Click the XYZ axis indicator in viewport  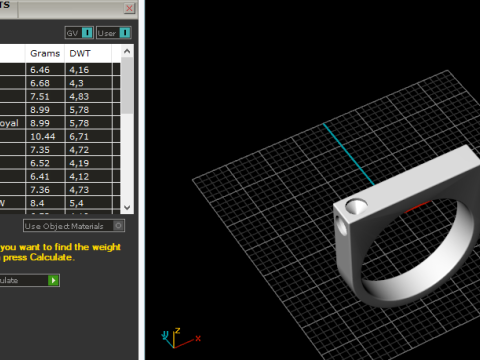(181, 338)
